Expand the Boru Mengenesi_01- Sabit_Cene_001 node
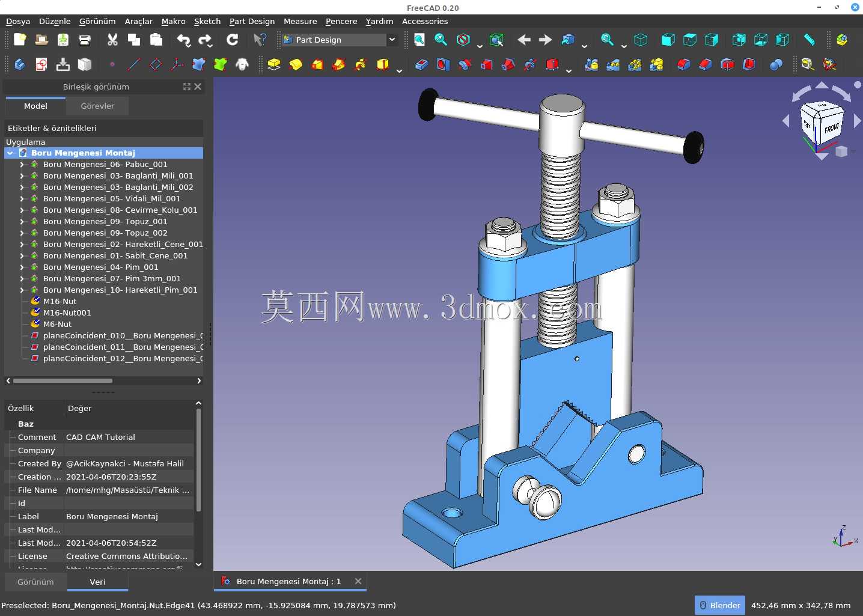Viewport: 863px width, 616px height. [22, 256]
